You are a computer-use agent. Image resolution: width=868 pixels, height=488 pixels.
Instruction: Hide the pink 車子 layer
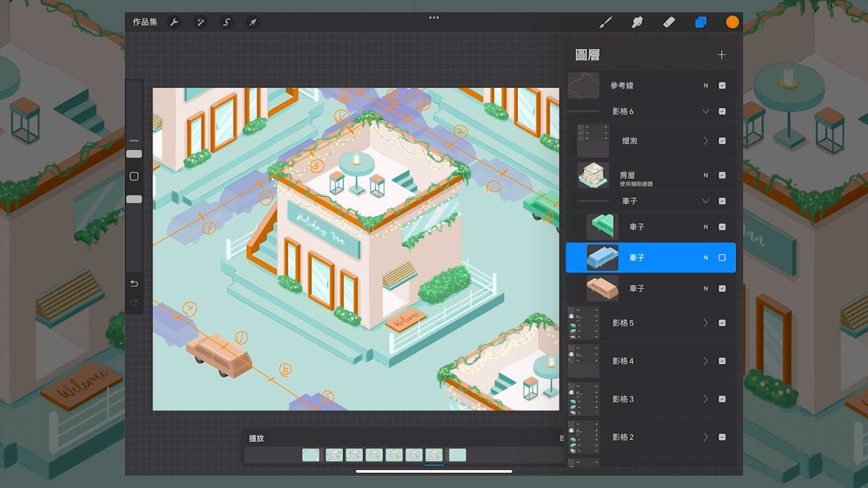[x=722, y=288]
